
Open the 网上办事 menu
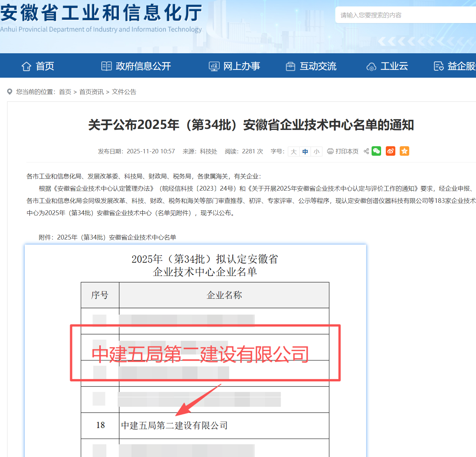241,66
